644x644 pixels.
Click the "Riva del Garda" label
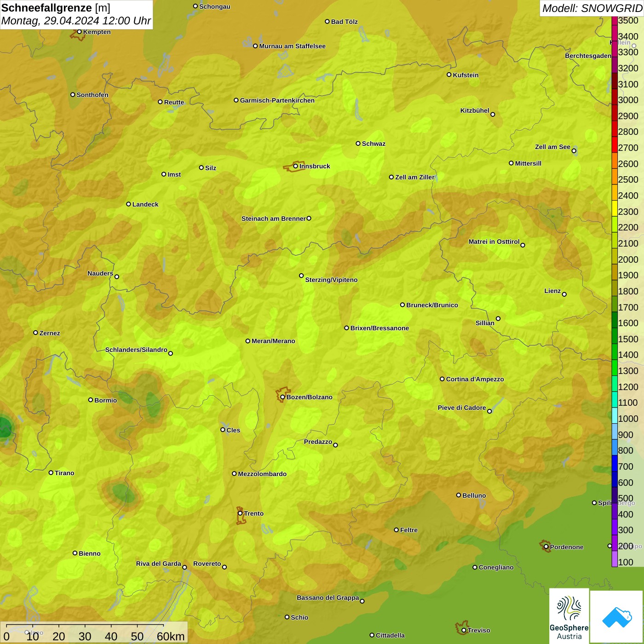click(159, 563)
